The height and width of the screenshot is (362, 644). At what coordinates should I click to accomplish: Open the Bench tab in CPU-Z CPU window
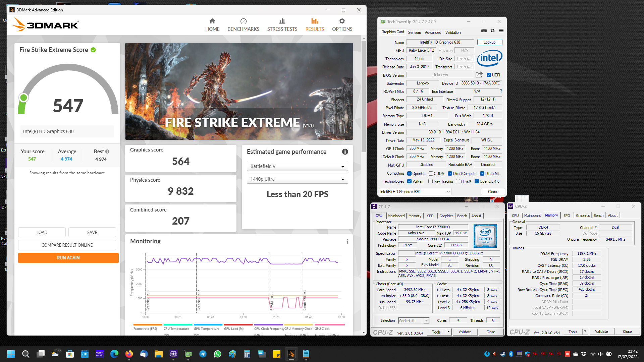[462, 216]
